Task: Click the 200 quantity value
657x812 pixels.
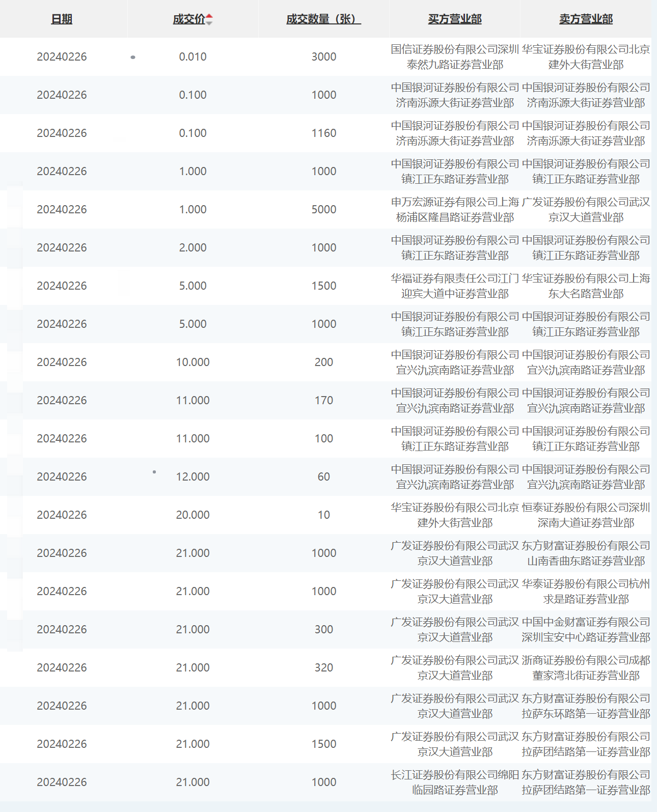Action: point(324,362)
